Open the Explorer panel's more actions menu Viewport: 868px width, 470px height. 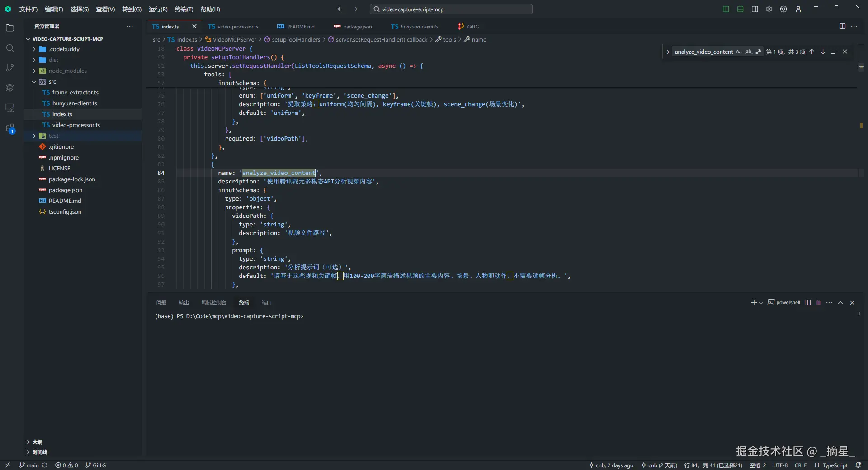click(x=130, y=26)
